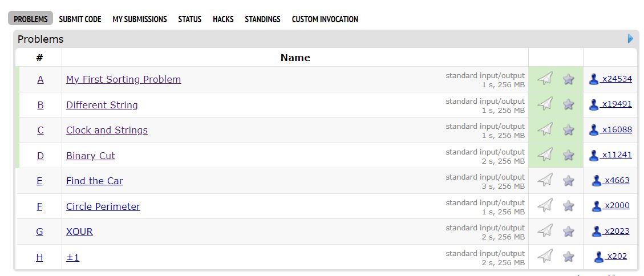This screenshot has width=644, height=276.
Task: Switch to Custom Invocation tab
Action: 325,19
